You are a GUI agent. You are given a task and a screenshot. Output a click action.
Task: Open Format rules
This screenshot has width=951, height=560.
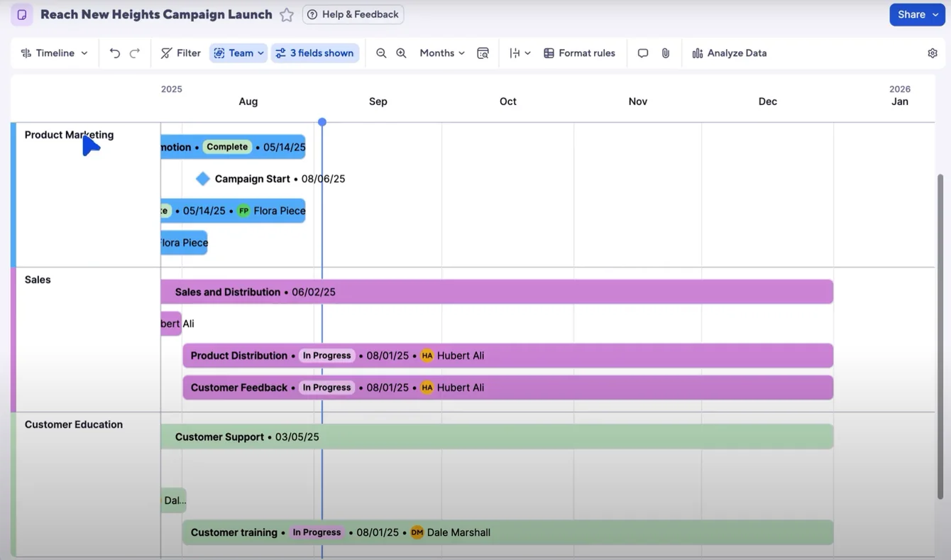click(x=580, y=53)
